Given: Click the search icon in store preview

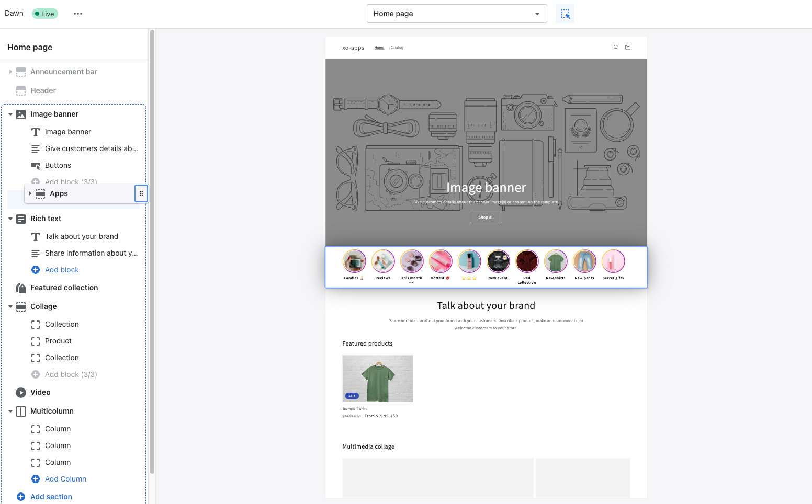Looking at the screenshot, I should [x=616, y=48].
